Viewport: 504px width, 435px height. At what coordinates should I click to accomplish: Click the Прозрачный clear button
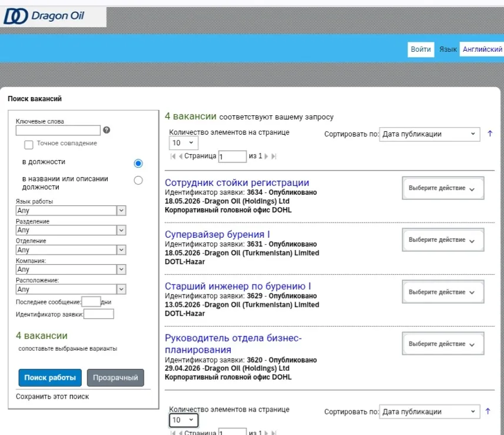[115, 377]
